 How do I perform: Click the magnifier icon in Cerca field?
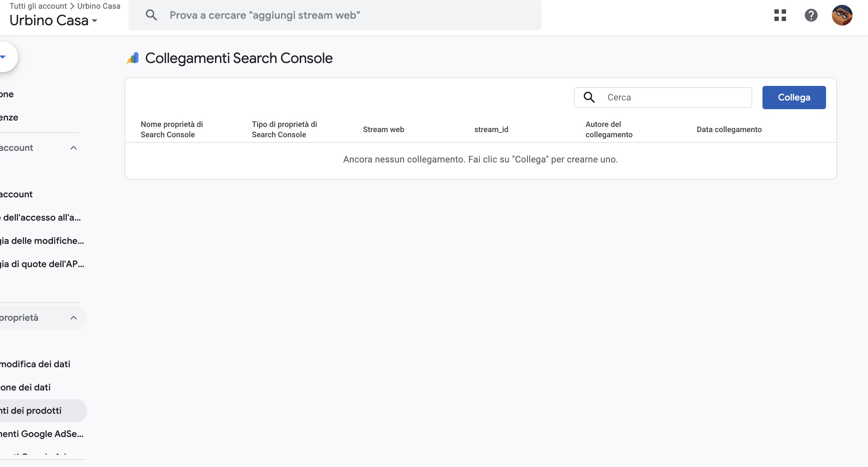click(589, 98)
